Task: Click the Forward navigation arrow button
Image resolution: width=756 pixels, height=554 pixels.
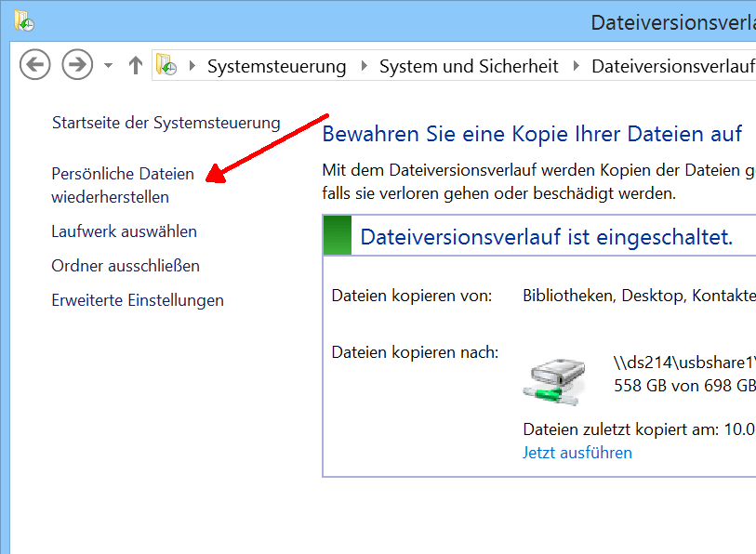Action: 77,65
